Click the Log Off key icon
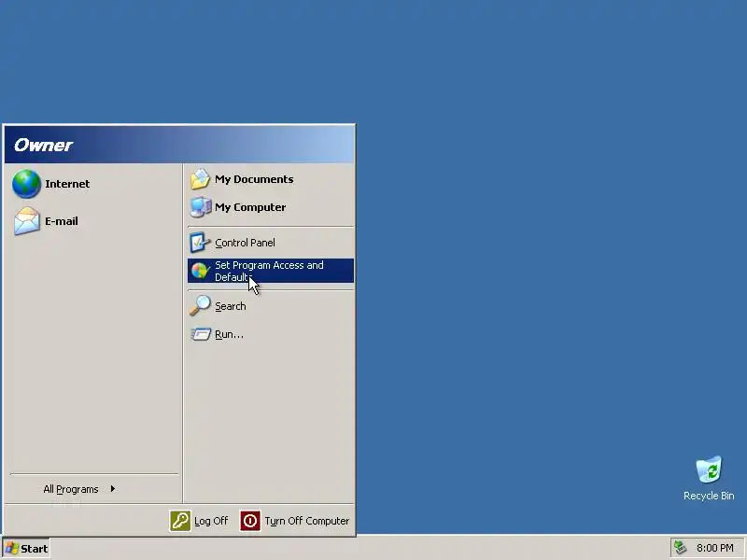This screenshot has width=747, height=560. coord(180,521)
